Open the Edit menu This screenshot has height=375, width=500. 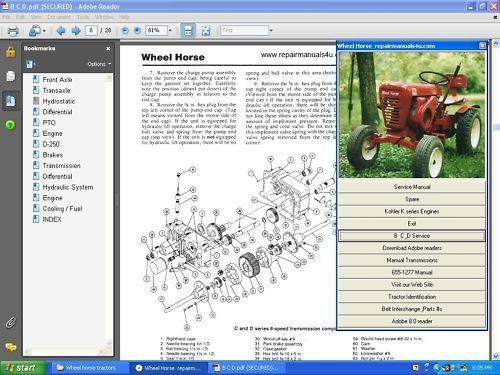20,17
